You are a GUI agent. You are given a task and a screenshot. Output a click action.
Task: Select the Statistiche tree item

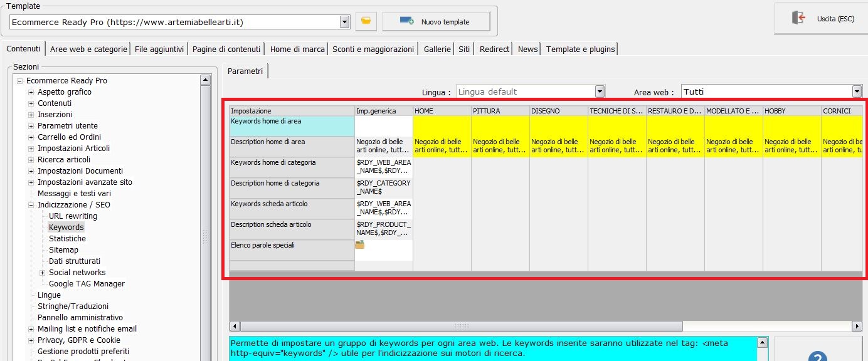pyautogui.click(x=67, y=239)
